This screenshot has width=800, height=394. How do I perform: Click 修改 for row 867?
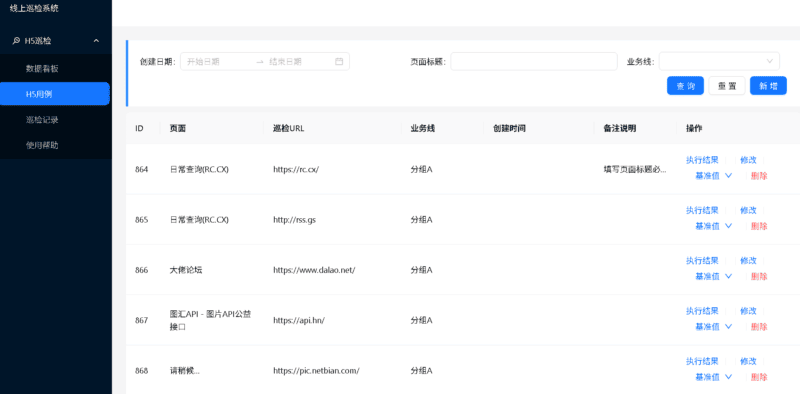(x=748, y=311)
